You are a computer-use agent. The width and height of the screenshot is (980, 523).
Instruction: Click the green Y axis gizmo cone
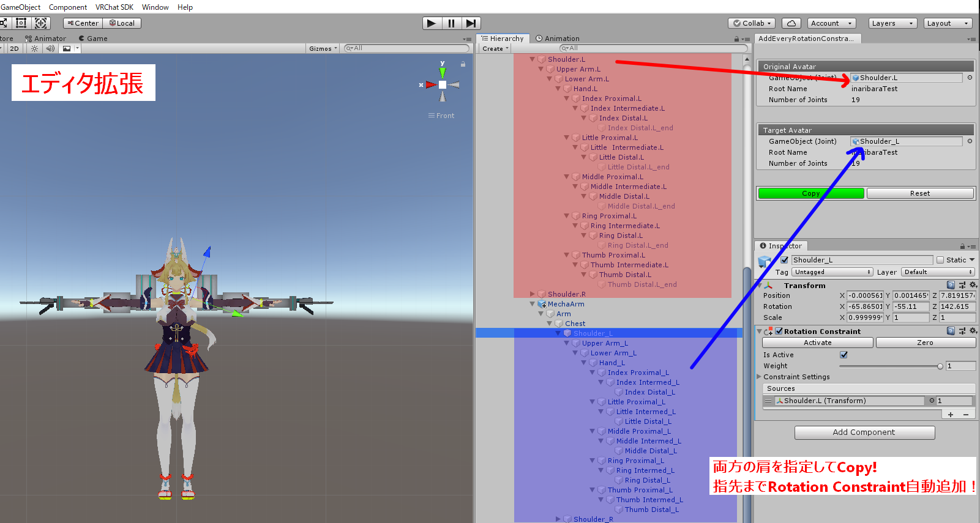click(443, 72)
